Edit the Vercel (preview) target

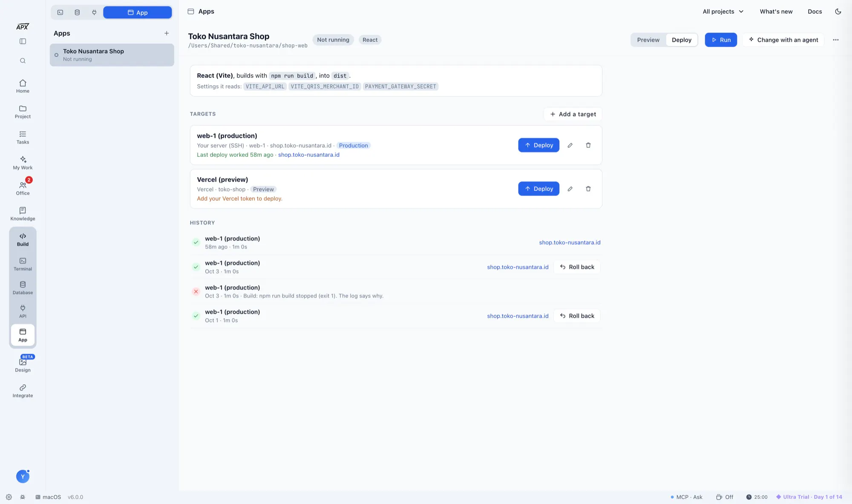(570, 189)
